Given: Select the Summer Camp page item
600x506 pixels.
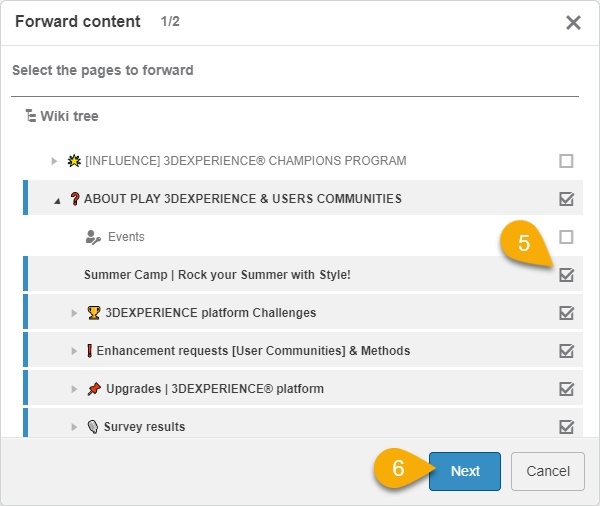Looking at the screenshot, I should [217, 275].
